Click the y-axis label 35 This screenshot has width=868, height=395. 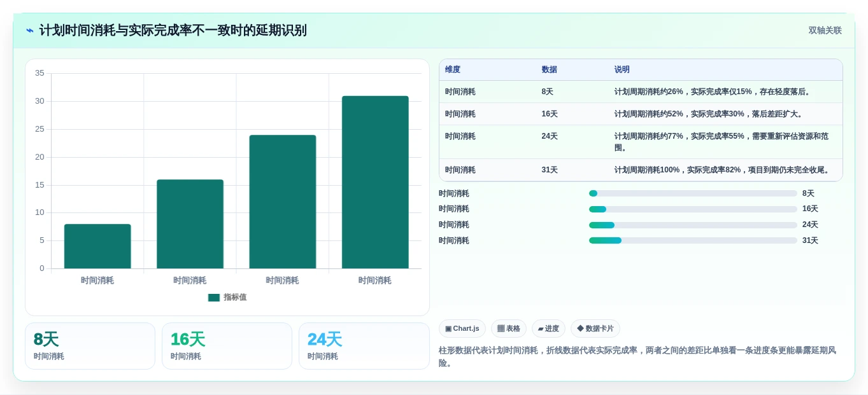click(x=39, y=73)
